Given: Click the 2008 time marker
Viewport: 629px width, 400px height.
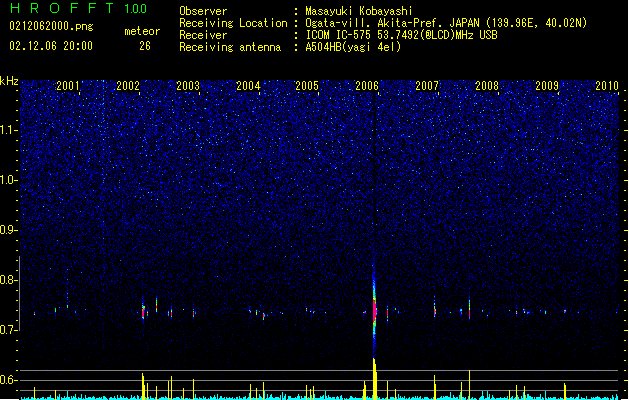Looking at the screenshot, I should click(x=487, y=85).
